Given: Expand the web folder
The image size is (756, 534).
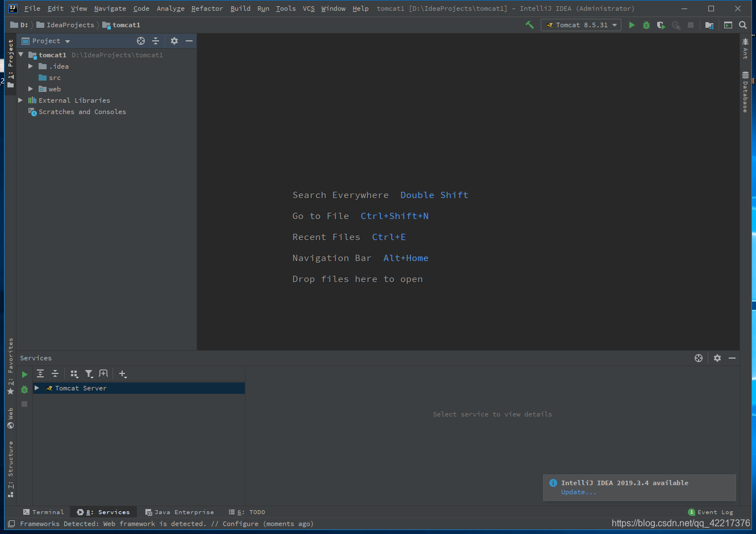Looking at the screenshot, I should click(31, 89).
